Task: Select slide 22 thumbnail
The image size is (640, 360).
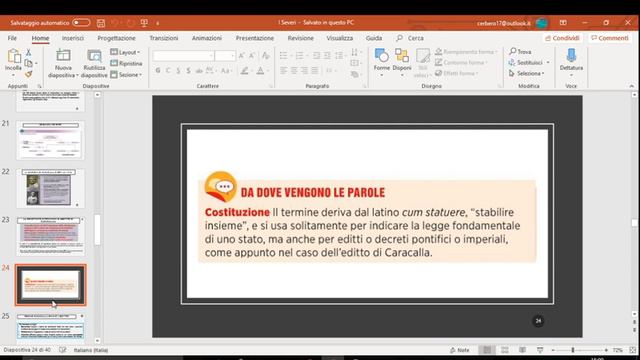Action: pyautogui.click(x=51, y=188)
